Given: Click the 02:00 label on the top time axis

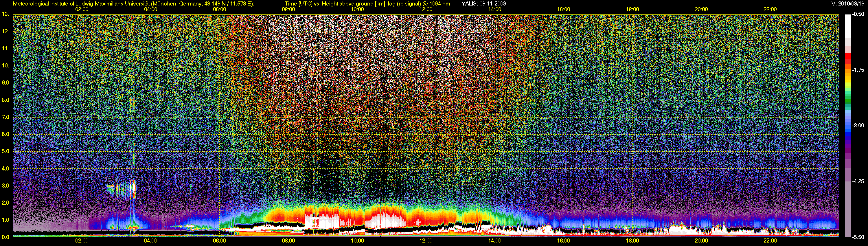Looking at the screenshot, I should click(x=82, y=10).
